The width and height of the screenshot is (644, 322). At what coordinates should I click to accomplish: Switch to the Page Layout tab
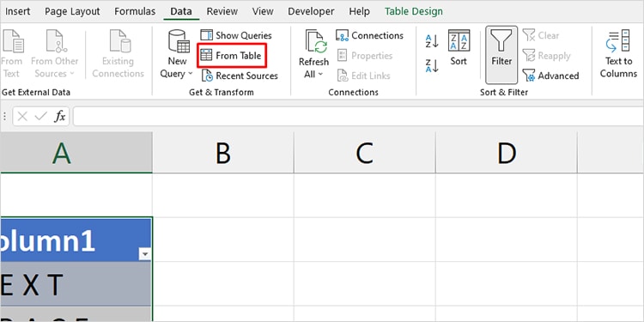72,11
